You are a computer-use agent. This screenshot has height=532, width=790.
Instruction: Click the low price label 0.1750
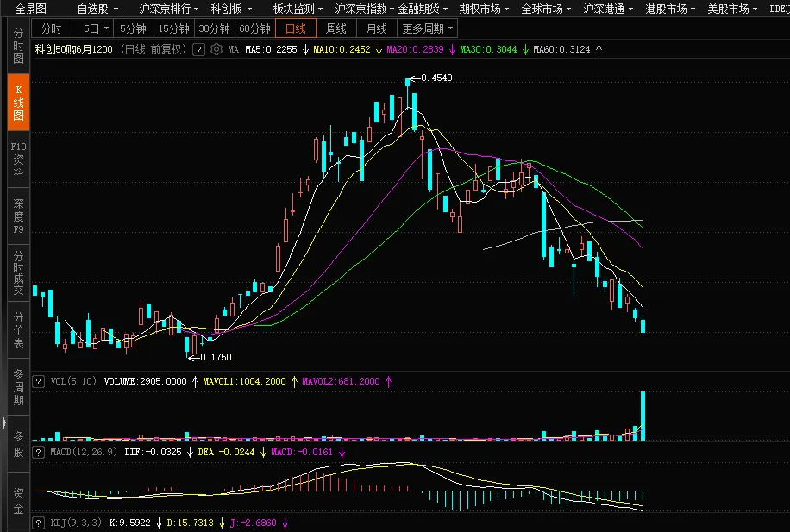click(216, 357)
